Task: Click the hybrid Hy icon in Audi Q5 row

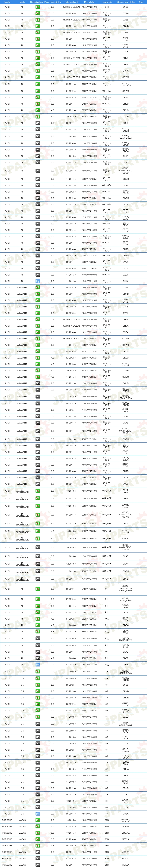Action: pos(38,814)
